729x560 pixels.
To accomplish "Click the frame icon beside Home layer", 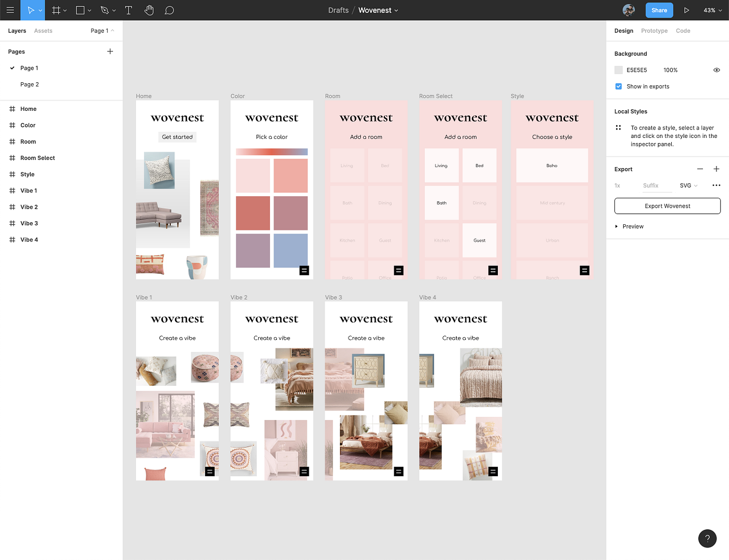I will tap(12, 109).
